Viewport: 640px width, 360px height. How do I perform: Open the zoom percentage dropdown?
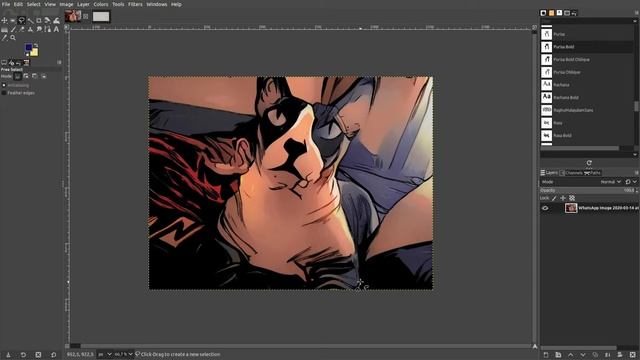(123, 354)
